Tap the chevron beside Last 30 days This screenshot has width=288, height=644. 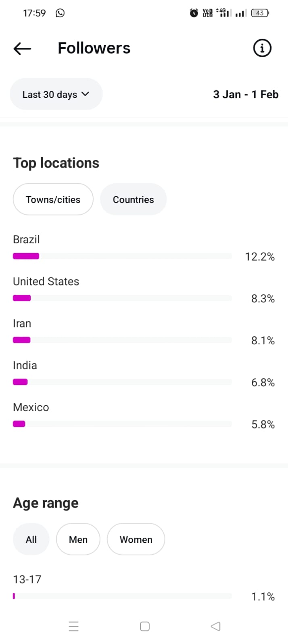85,94
